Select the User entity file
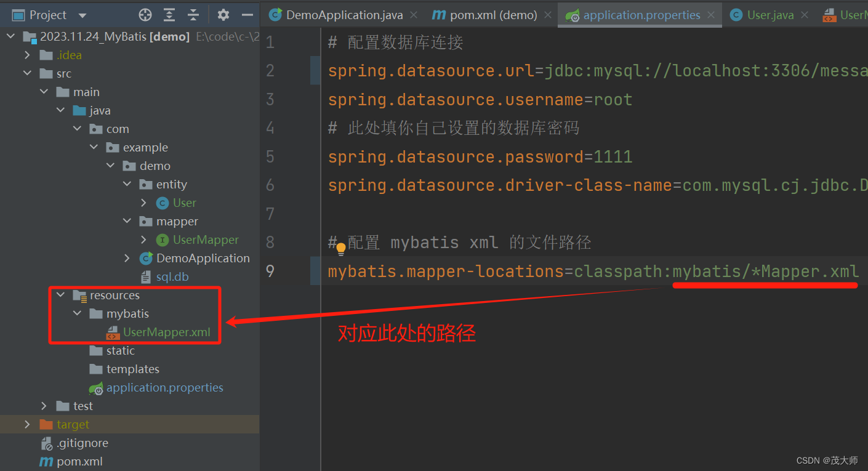 185,203
